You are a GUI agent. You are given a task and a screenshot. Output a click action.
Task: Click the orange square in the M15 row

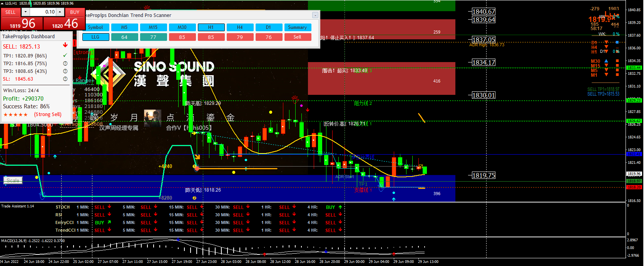(617, 66)
